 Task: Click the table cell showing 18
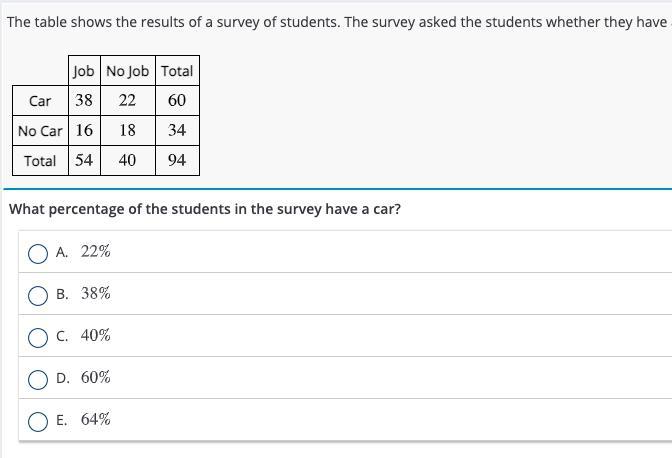[x=127, y=131]
